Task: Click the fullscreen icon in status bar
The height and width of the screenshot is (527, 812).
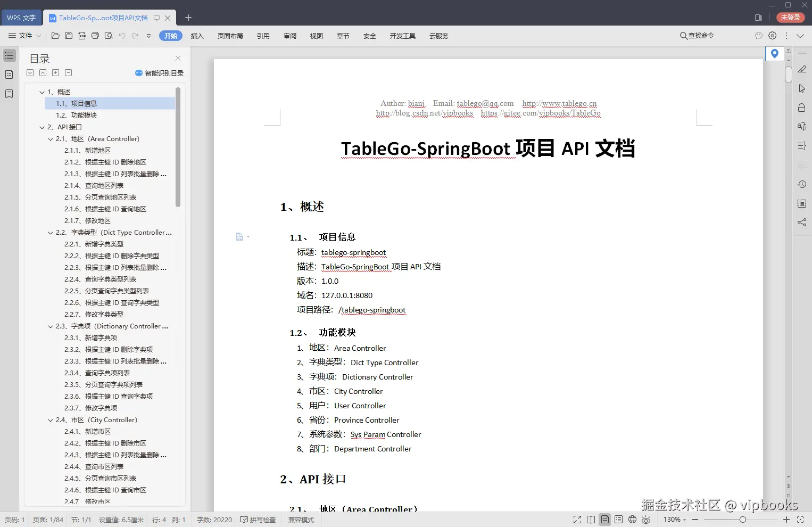Action: pyautogui.click(x=577, y=520)
